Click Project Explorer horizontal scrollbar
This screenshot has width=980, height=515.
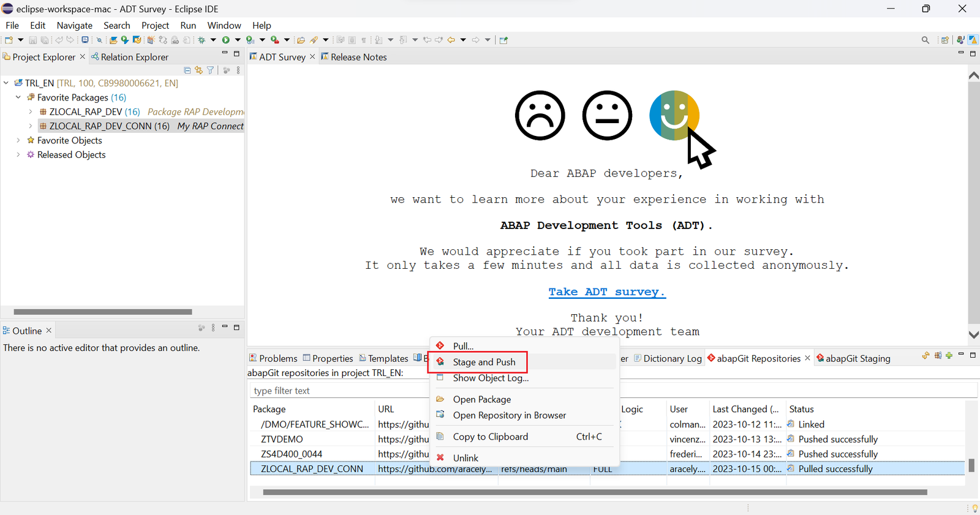pyautogui.click(x=103, y=312)
